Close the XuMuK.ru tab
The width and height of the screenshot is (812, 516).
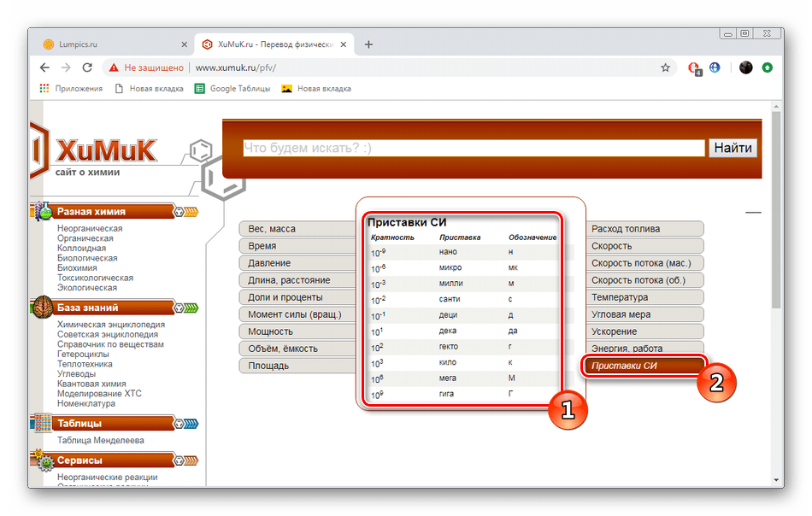tap(344, 44)
